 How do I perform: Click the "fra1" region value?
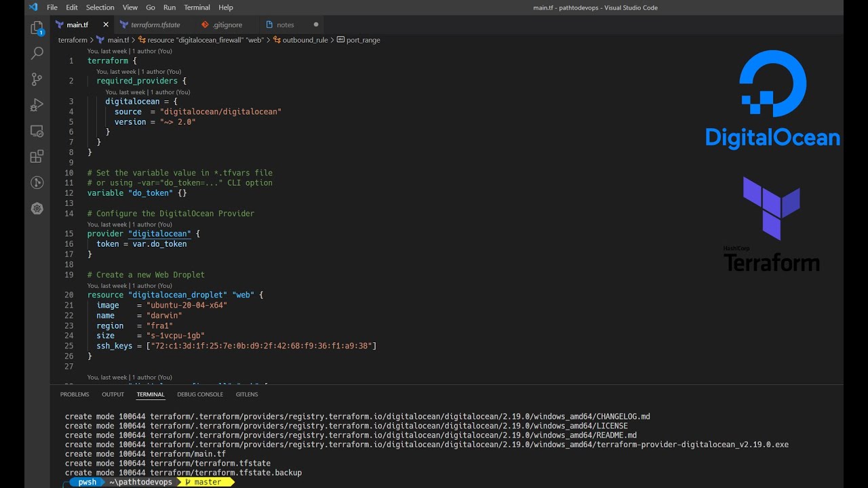pos(159,326)
